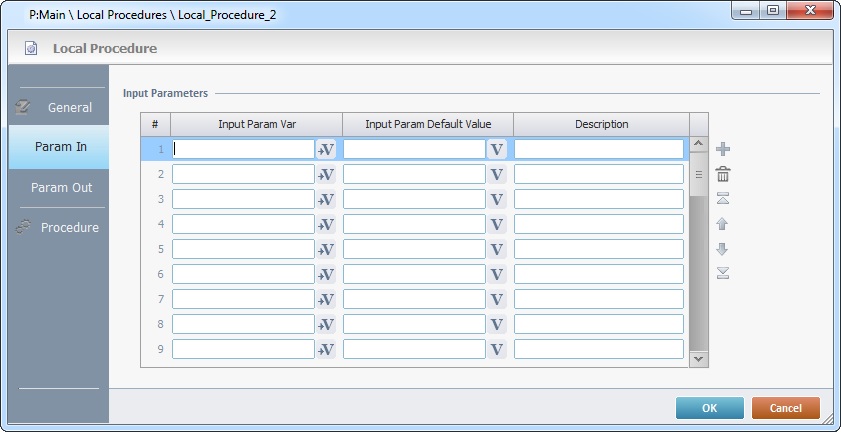Click the move row up arrow icon
This screenshot has height=432, width=841.
click(723, 224)
